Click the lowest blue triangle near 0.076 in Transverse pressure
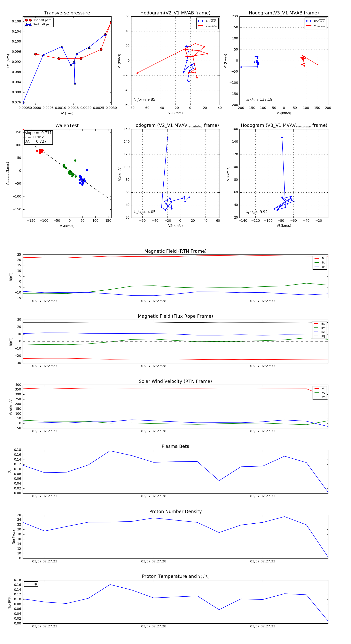Image resolution: width=351 pixels, height=644 pixels. (x=23, y=103)
